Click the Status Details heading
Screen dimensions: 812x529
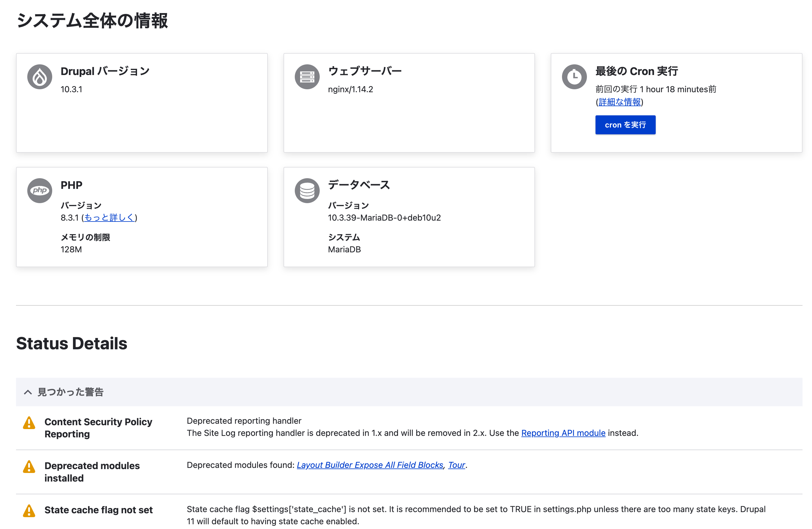tap(72, 343)
